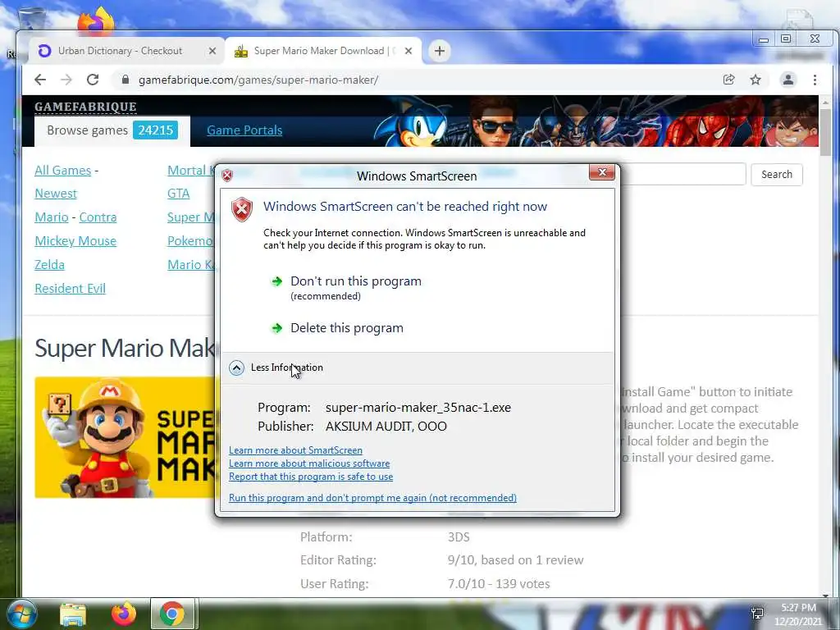Viewport: 840px width, 630px height.
Task: Open File Explorer from the taskbar
Action: coord(73,614)
